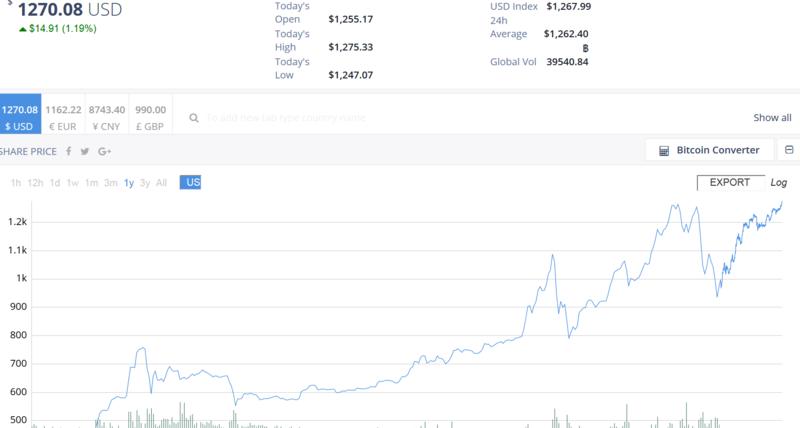This screenshot has width=800, height=428.
Task: Open the US currency selector on chart
Action: pyautogui.click(x=190, y=182)
